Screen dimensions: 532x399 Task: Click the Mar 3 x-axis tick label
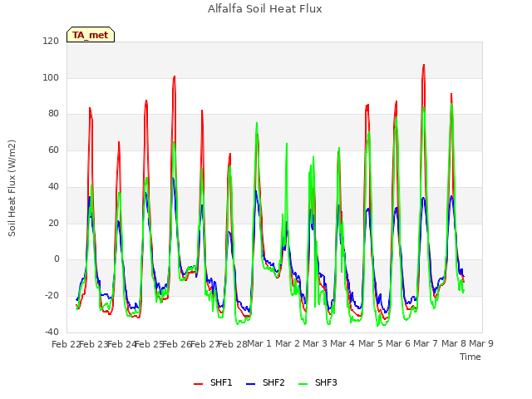click(x=315, y=343)
